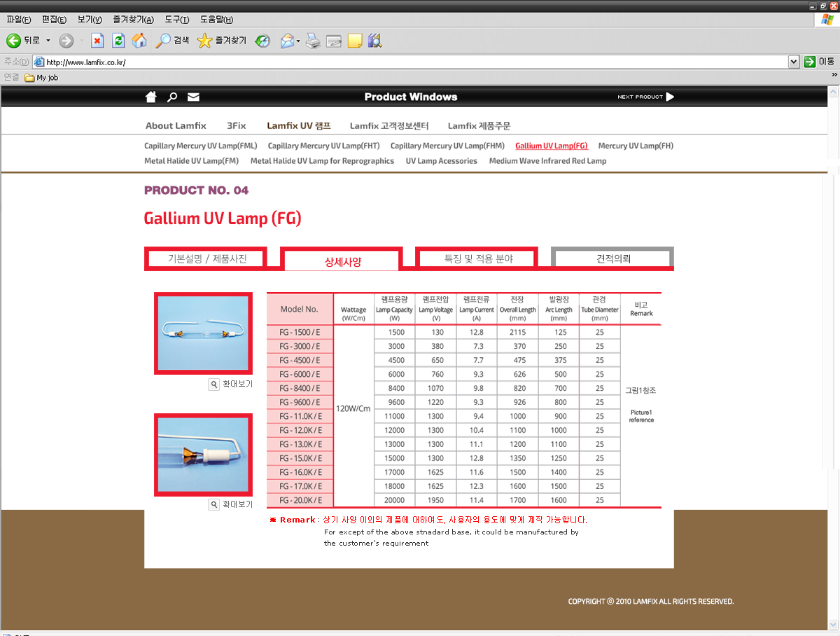Refresh the page using toolbar icon
This screenshot has width=840, height=636.
118,41
